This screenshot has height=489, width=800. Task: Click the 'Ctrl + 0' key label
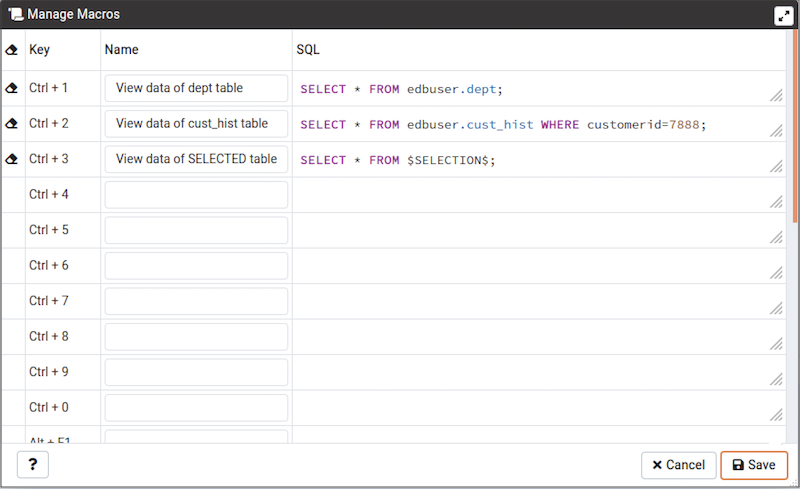pos(48,407)
